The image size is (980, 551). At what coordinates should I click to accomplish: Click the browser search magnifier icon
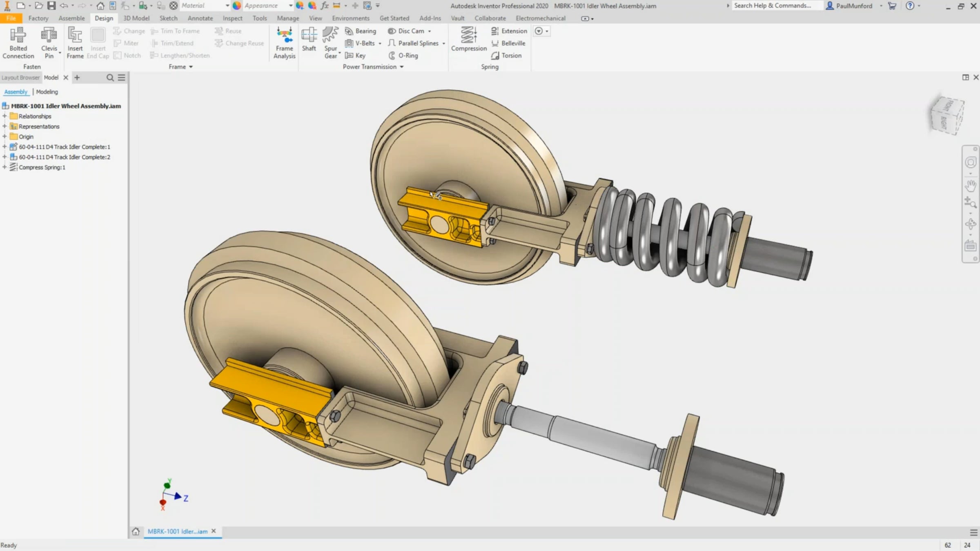(x=110, y=78)
